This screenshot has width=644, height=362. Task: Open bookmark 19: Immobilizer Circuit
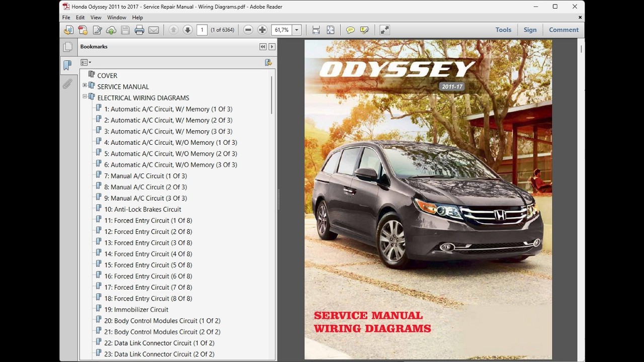pos(136,310)
